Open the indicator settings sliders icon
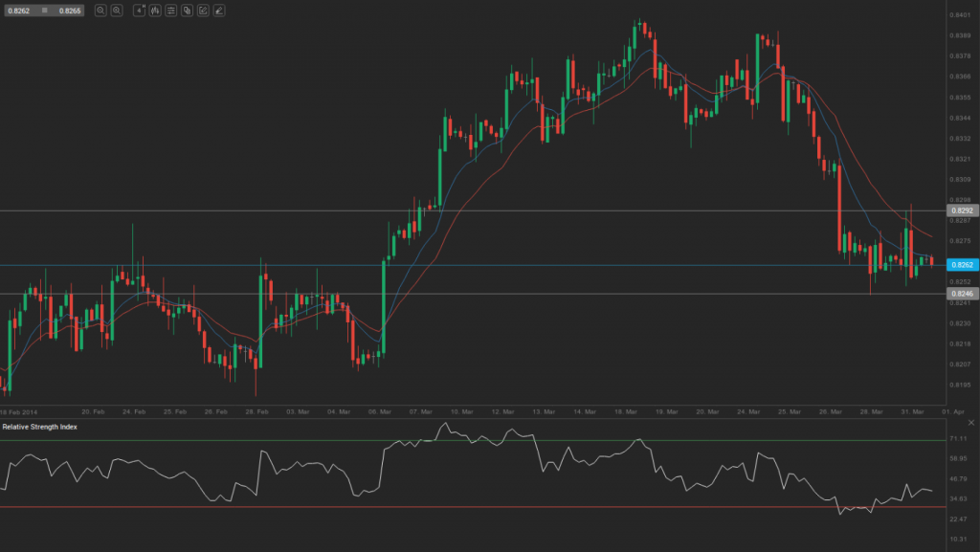The height and width of the screenshot is (552, 980). coord(171,11)
